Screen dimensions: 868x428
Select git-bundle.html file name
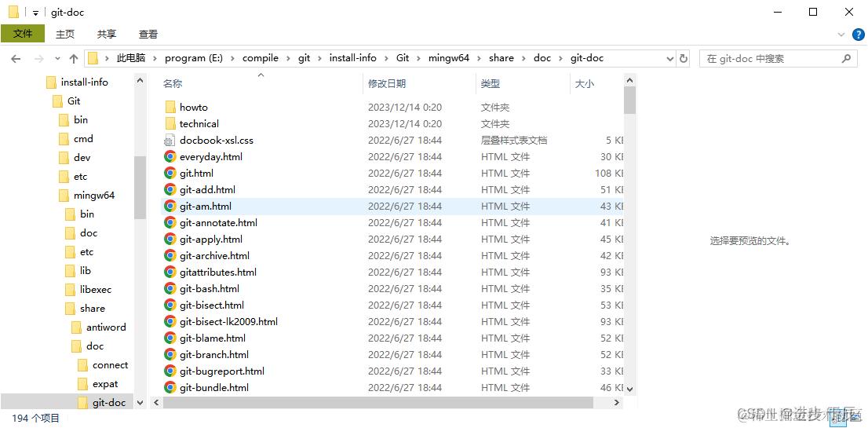point(214,388)
